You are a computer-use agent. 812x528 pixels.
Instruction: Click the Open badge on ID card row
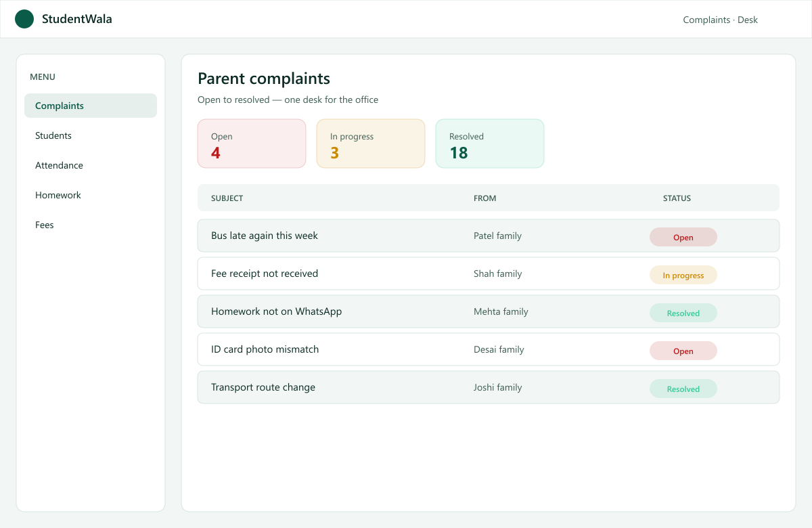click(x=683, y=351)
